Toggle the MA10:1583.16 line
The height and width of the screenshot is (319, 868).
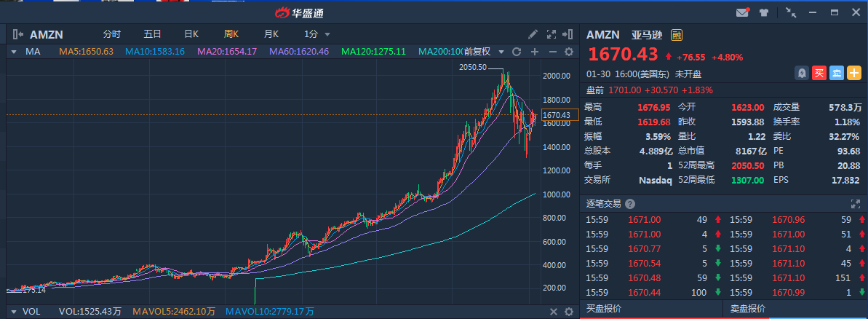pos(155,52)
